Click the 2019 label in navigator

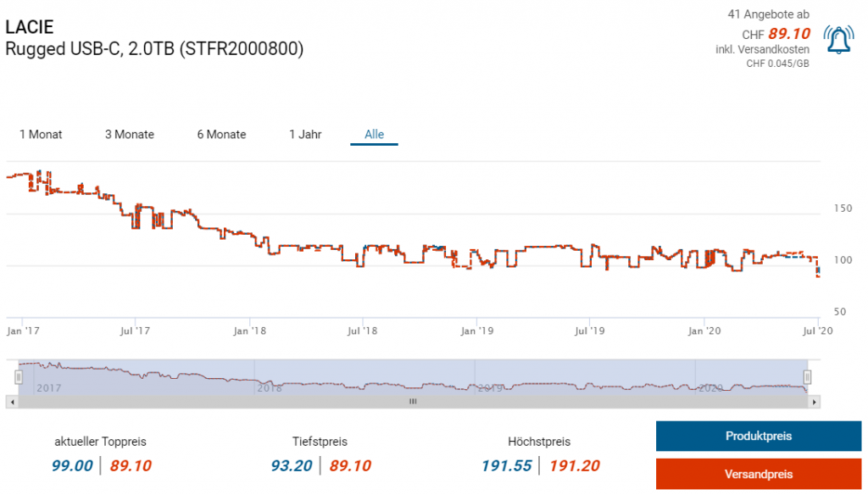click(490, 387)
